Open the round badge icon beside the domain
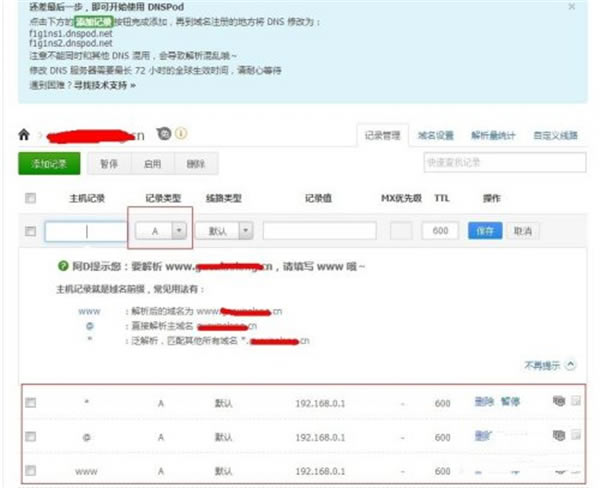Image resolution: width=600 pixels, height=488 pixels. 164,134
